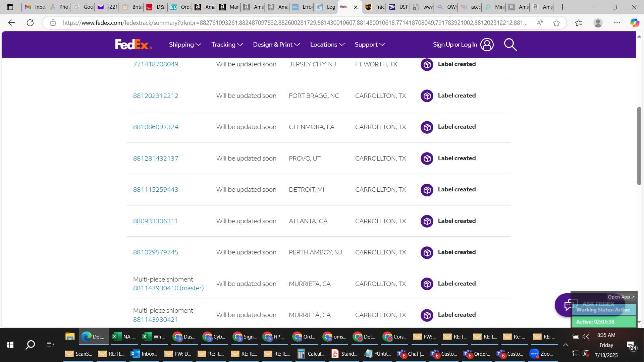Screen dimensions: 644x362
Task: Select PERTH AMBOY, NJ origin text
Action: [x=315, y=252]
